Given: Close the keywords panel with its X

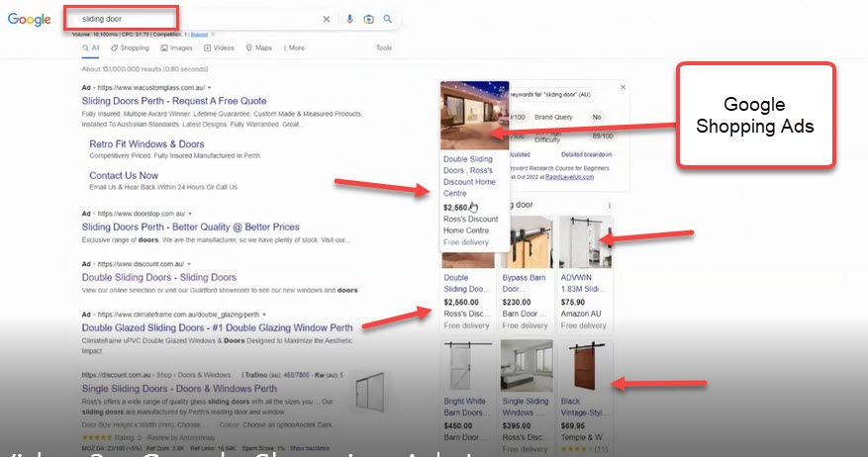Looking at the screenshot, I should pyautogui.click(x=623, y=87).
